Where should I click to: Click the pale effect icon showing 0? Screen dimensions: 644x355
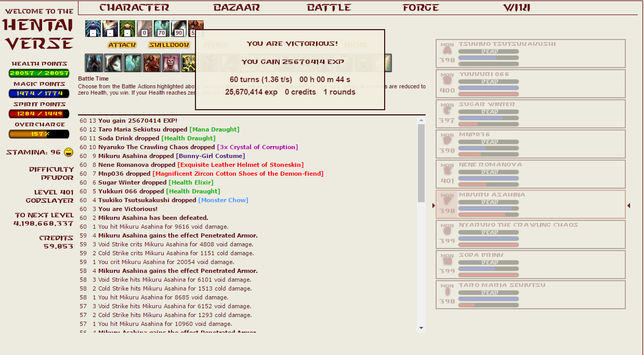click(x=144, y=29)
